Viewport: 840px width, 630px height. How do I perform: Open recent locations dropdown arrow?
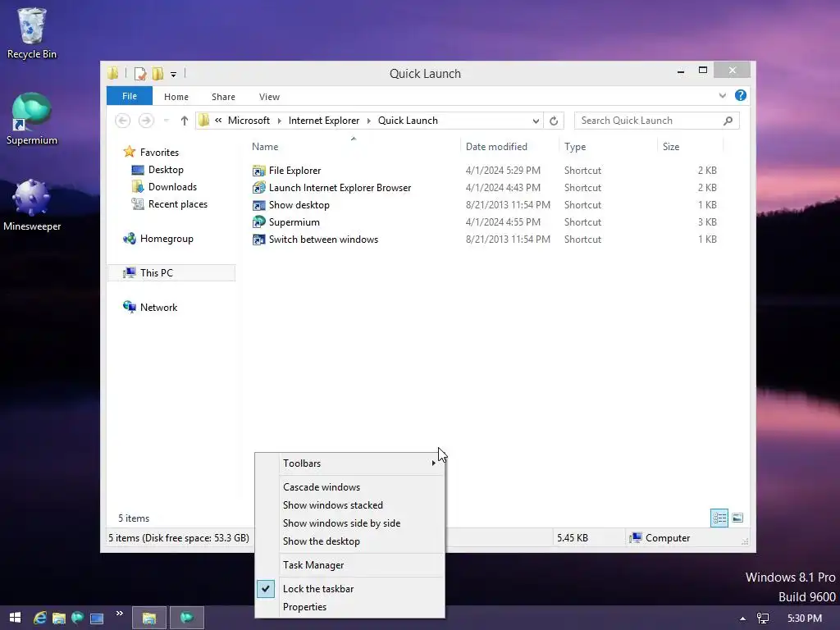(x=167, y=121)
